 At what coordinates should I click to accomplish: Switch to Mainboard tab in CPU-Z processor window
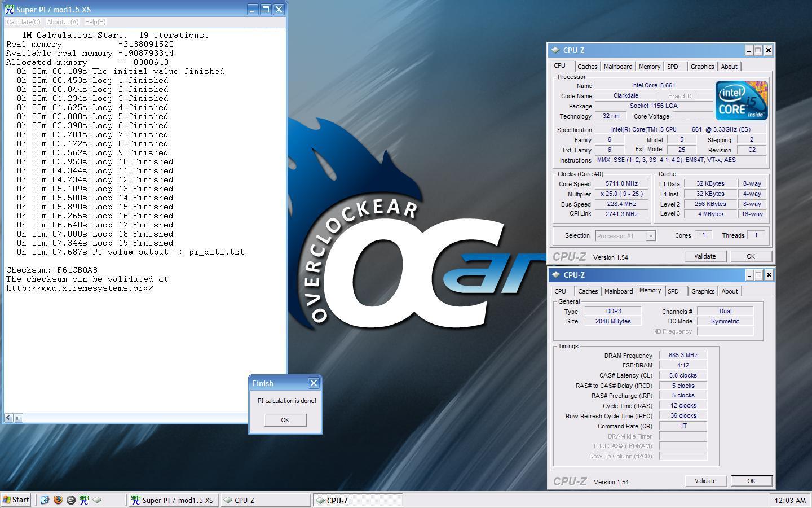click(x=618, y=67)
